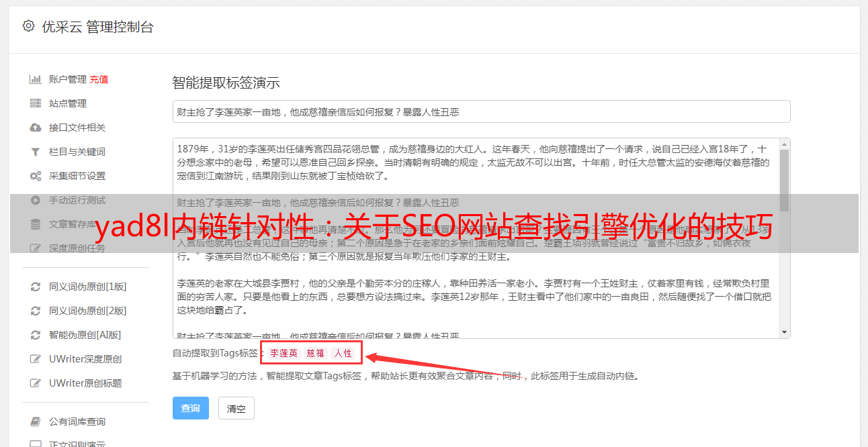
Task: Open 站点管理 in the sidebar
Action: tap(68, 103)
